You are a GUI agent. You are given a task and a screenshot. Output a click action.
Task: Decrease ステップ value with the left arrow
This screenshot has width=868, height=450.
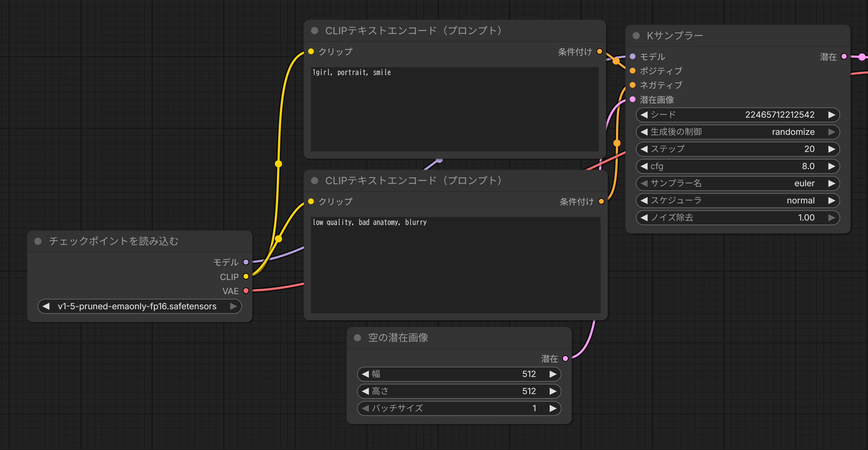[x=644, y=149]
